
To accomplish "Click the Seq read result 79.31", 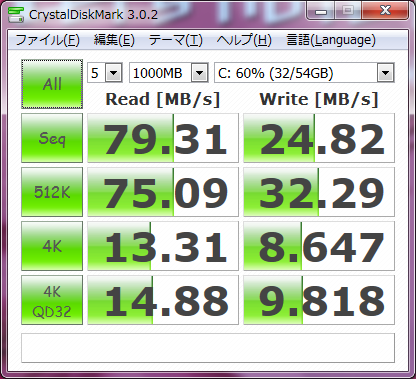I will coord(163,138).
